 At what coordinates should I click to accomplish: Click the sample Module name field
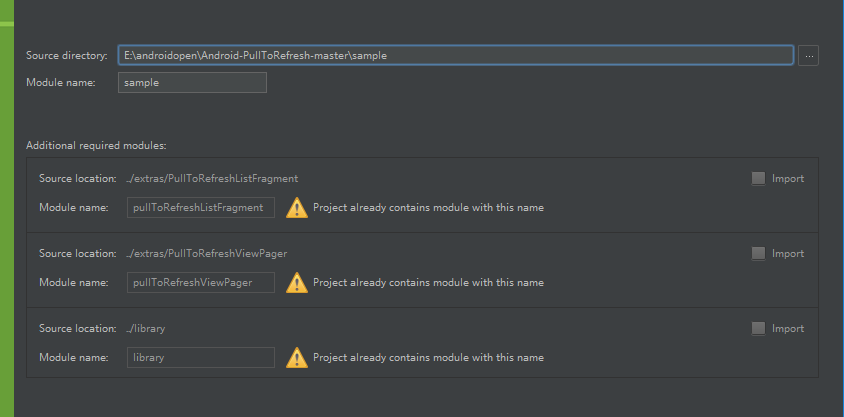pyautogui.click(x=192, y=83)
